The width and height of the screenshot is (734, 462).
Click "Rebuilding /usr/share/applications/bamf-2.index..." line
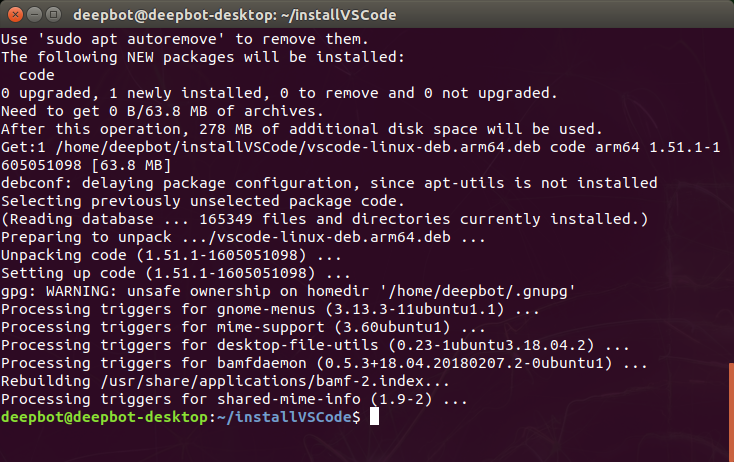[x=225, y=381]
